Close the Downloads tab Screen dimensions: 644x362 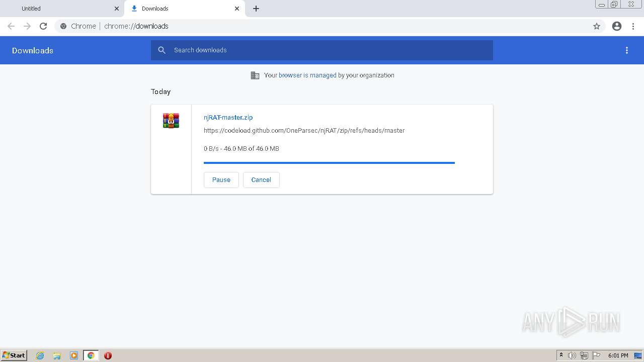[x=237, y=9]
